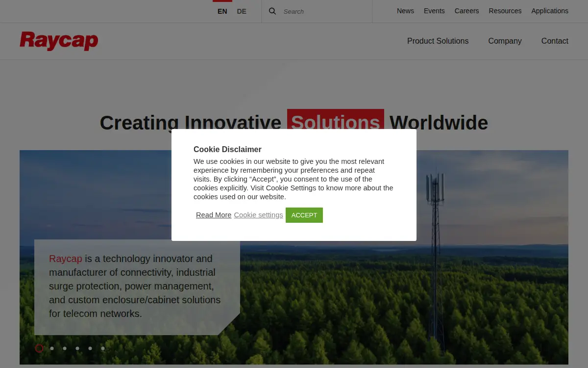Open the Contact page
Screen dimensions: 588x368
555,41
